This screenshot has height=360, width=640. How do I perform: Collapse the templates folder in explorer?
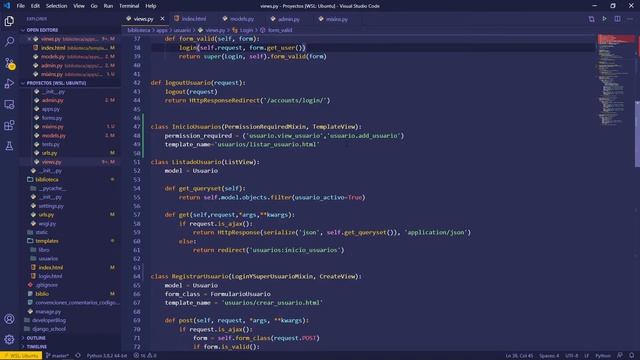pyautogui.click(x=46, y=241)
